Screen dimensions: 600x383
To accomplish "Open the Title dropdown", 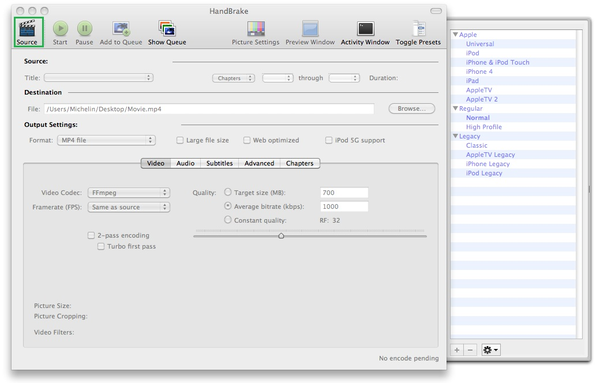I will (99, 78).
